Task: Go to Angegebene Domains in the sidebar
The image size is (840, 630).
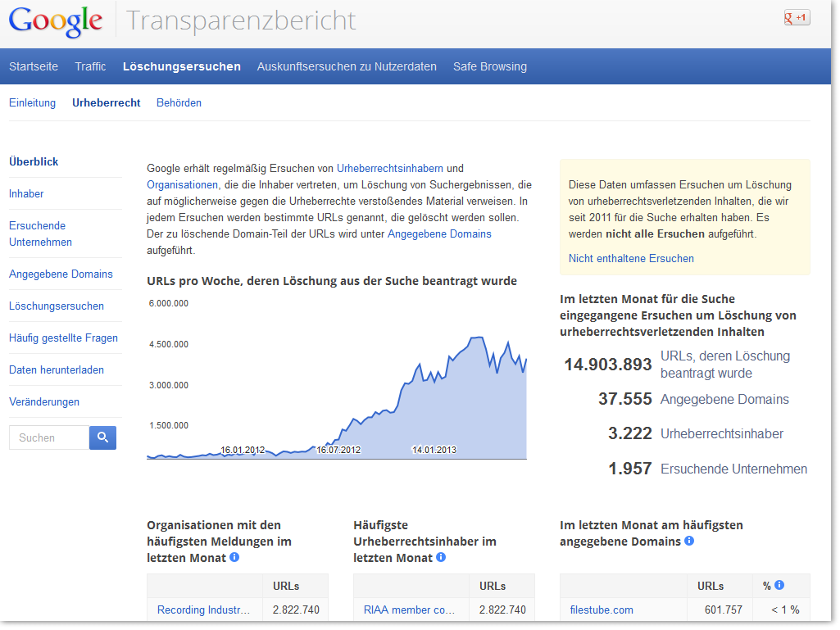Action: 61,274
